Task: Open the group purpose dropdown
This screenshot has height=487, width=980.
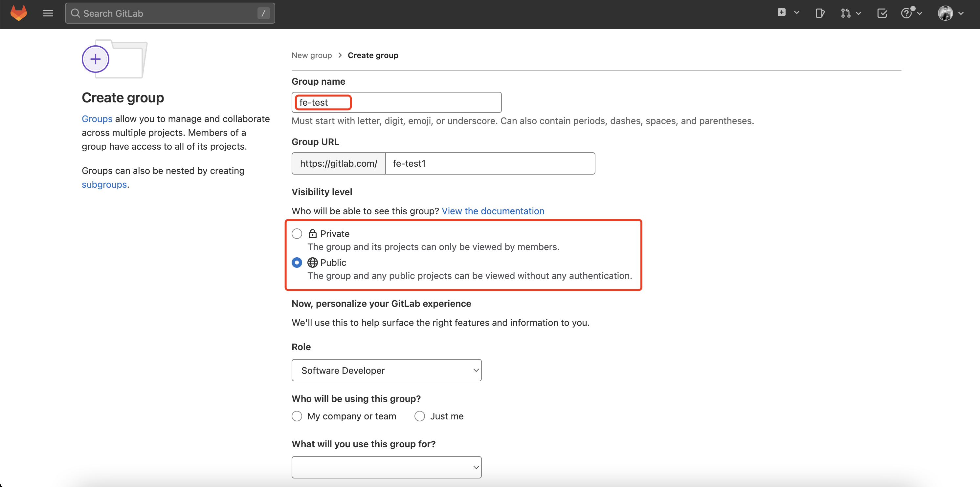Action: point(386,467)
